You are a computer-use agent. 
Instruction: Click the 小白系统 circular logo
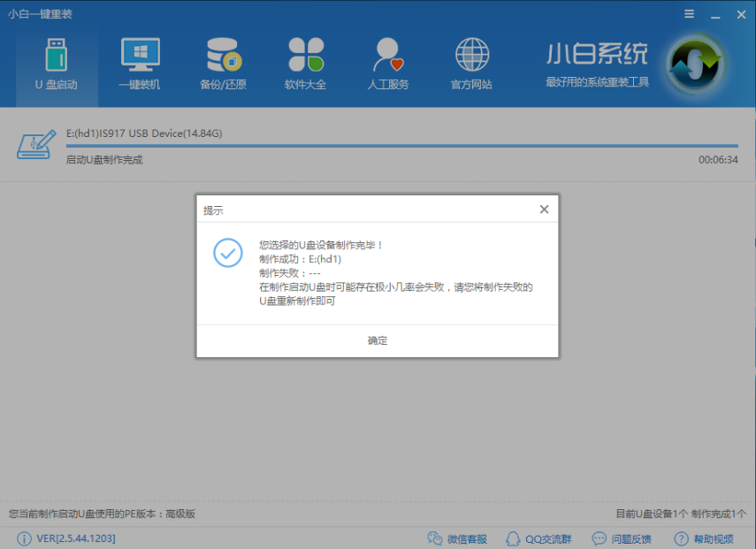click(x=695, y=65)
